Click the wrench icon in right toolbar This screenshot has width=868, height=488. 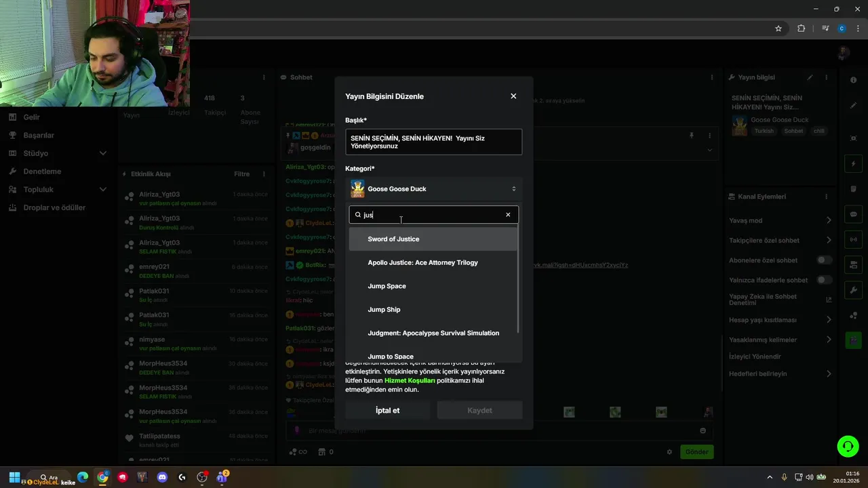click(x=854, y=289)
